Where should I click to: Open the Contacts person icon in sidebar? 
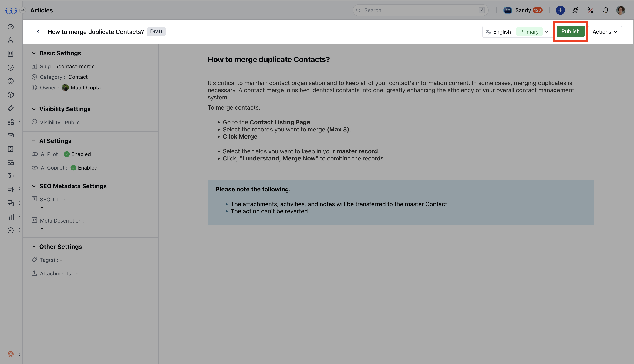(11, 41)
